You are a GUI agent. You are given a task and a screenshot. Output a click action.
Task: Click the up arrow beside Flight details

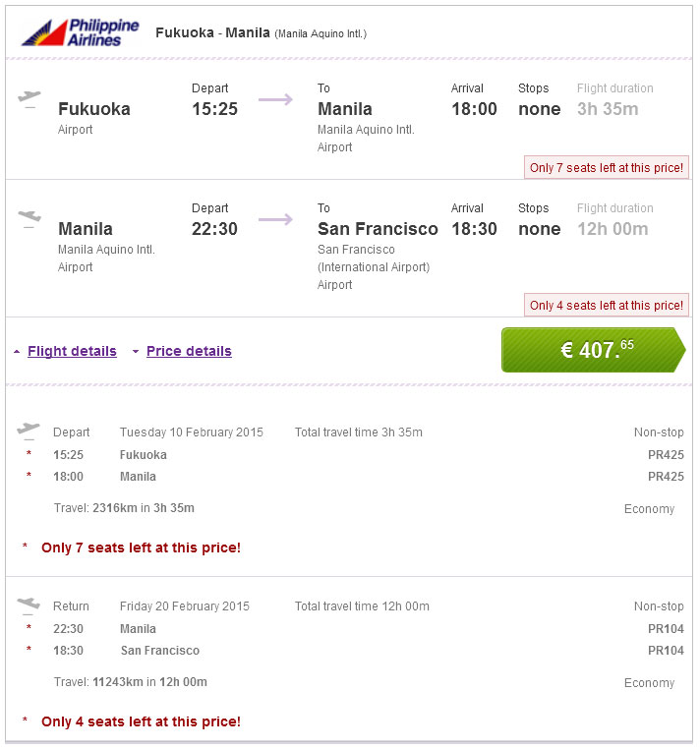[18, 352]
